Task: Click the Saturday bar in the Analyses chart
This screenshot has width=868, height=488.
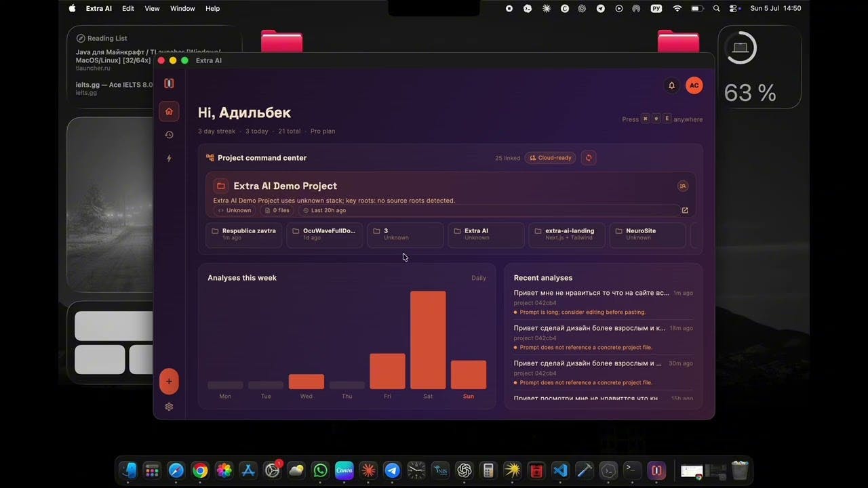Action: (428, 340)
